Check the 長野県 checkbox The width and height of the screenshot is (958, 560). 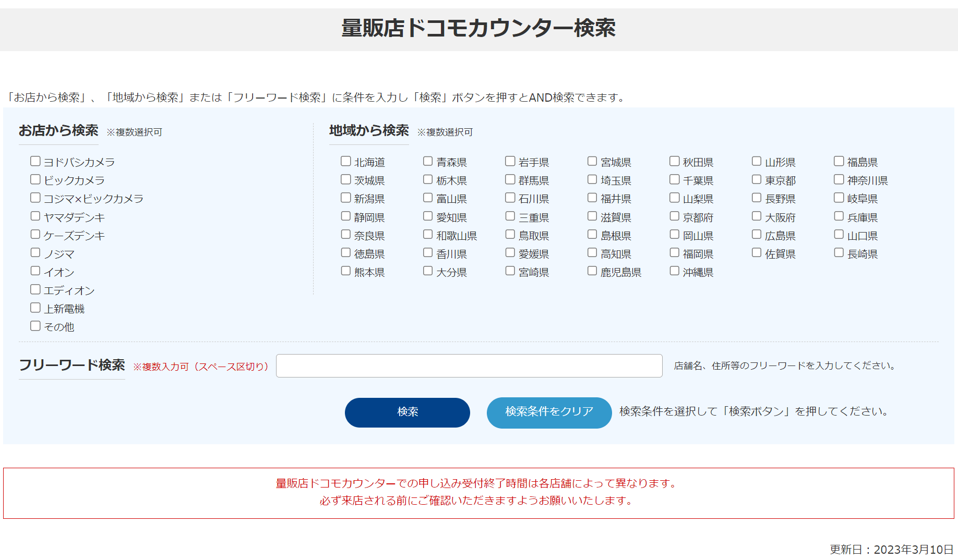tap(757, 198)
